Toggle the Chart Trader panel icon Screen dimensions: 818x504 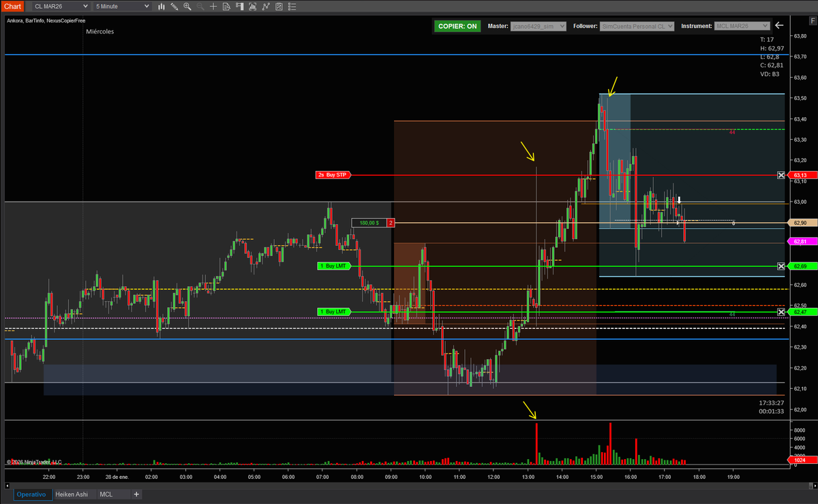(x=239, y=6)
